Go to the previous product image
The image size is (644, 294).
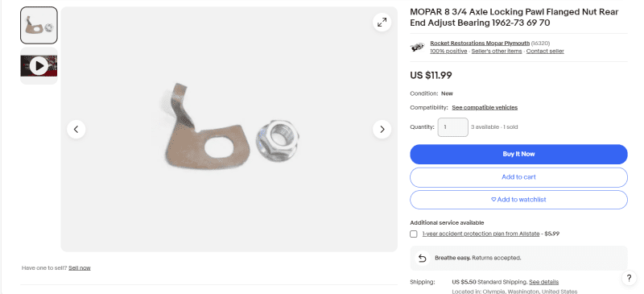(76, 129)
